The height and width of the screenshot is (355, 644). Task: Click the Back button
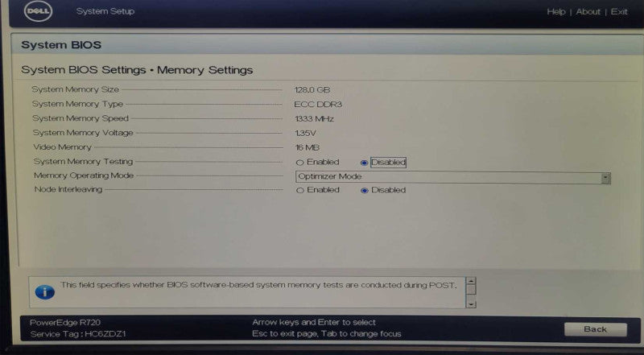(x=595, y=329)
